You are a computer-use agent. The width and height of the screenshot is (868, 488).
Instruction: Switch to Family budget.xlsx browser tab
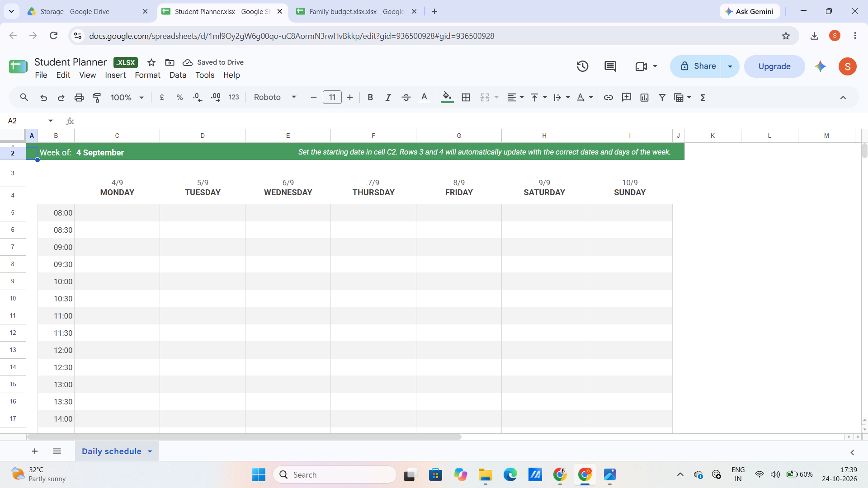click(x=357, y=12)
